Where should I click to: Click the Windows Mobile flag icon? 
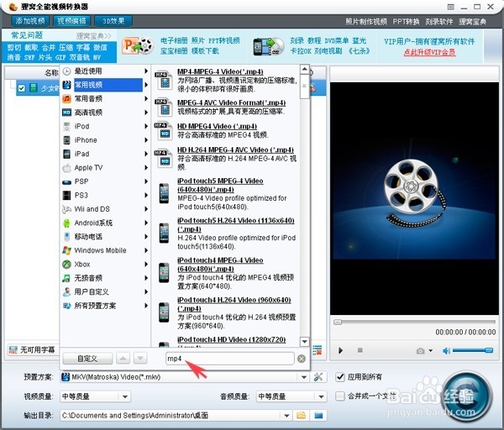(x=66, y=250)
